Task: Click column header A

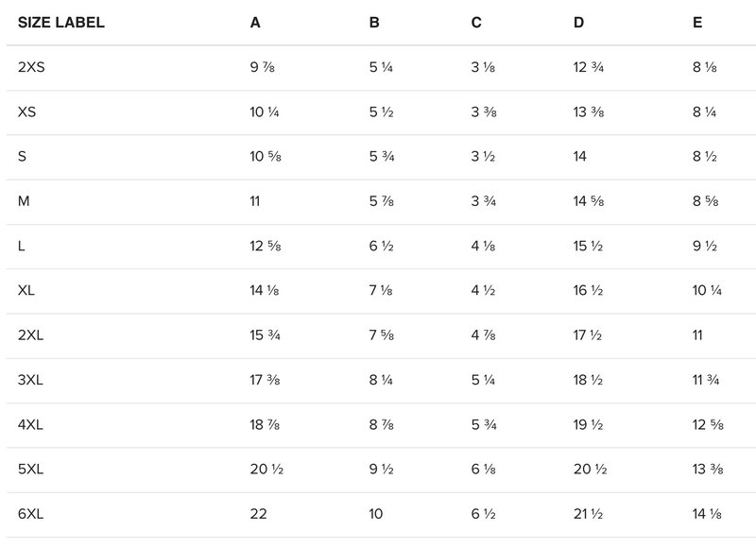Action: pyautogui.click(x=255, y=23)
